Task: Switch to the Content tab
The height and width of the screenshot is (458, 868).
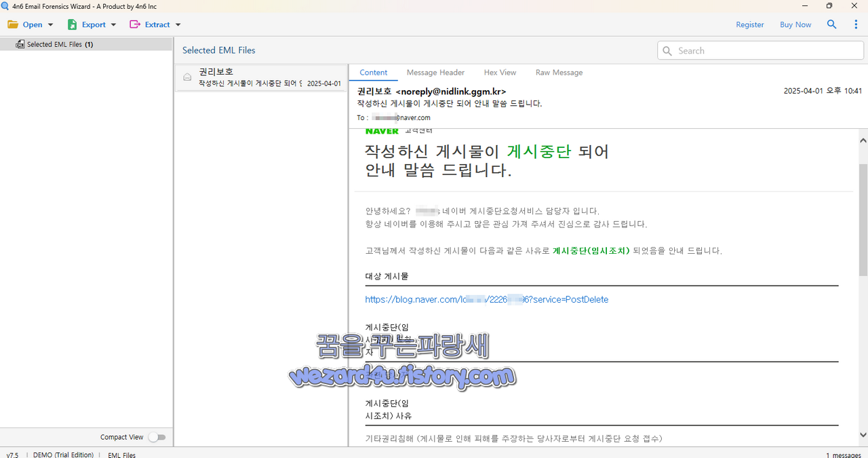Action: [x=374, y=73]
